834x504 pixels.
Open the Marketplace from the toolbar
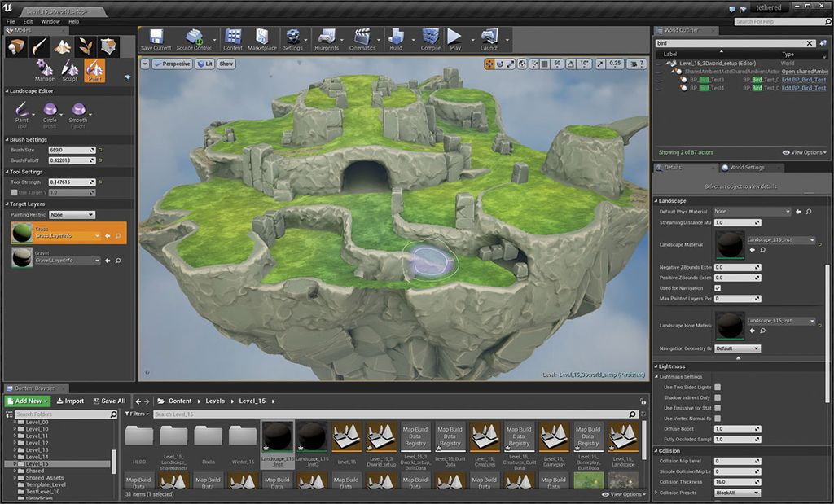tap(262, 37)
